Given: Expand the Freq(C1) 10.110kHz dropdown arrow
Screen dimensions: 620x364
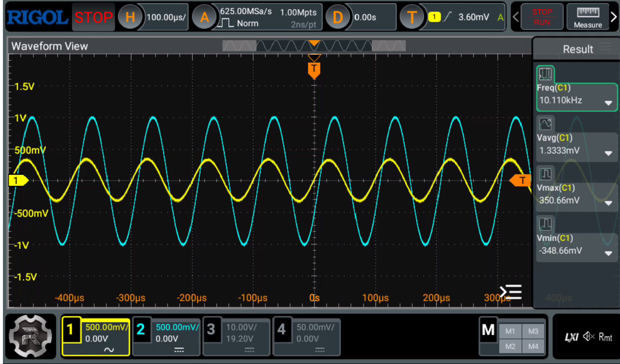Looking at the screenshot, I should click(608, 103).
